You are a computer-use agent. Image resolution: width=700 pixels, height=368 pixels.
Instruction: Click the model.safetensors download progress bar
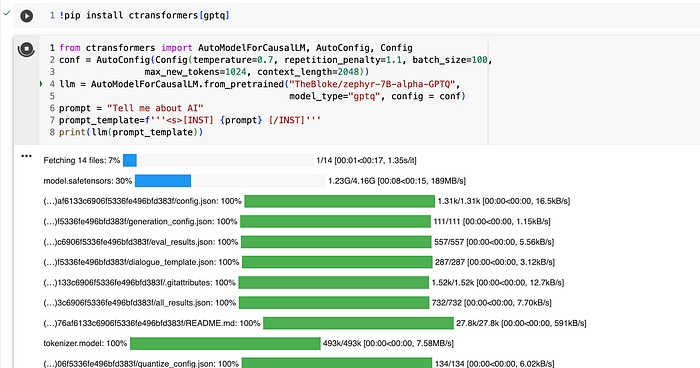click(x=230, y=181)
